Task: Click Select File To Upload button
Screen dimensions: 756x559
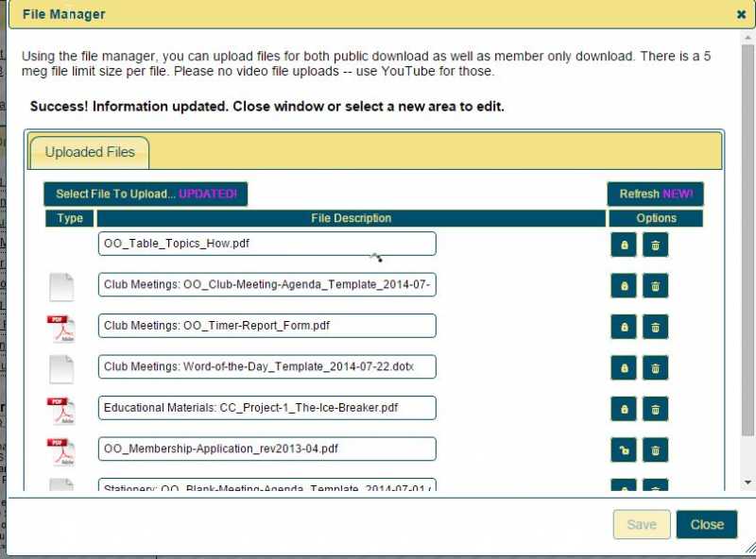Action: point(146,194)
